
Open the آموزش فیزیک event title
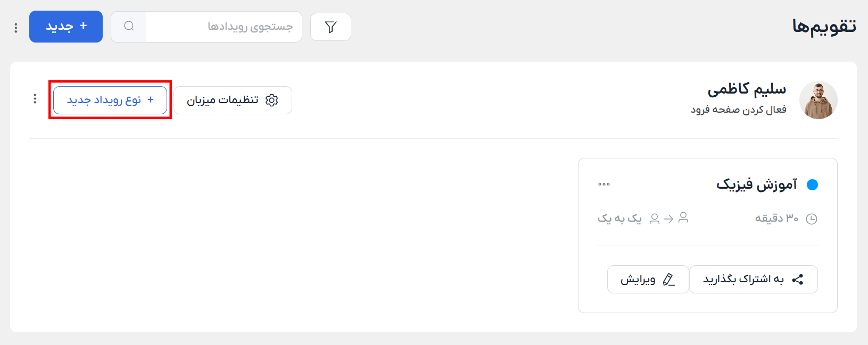tap(756, 184)
